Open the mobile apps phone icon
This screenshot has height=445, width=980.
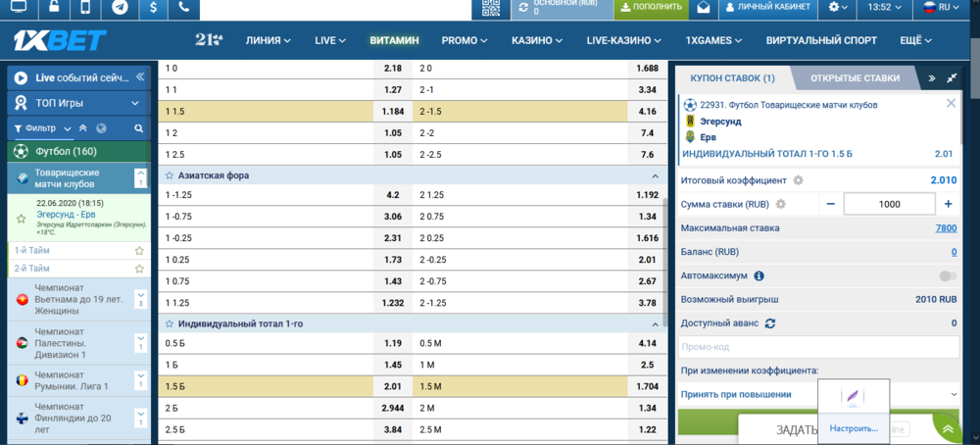pos(86,8)
